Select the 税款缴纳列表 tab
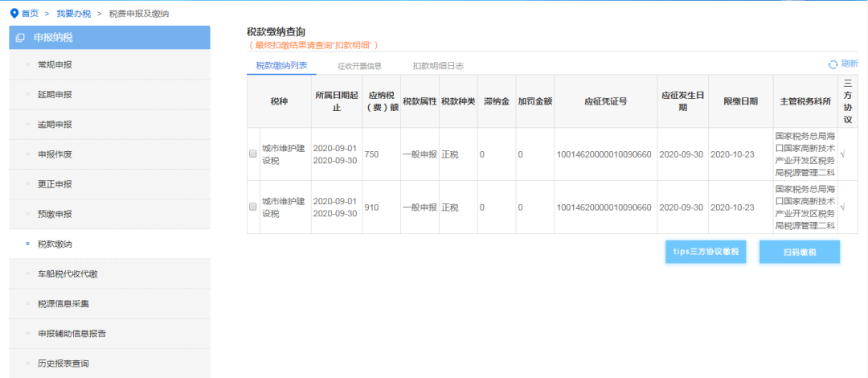This screenshot has width=868, height=378. click(x=282, y=65)
